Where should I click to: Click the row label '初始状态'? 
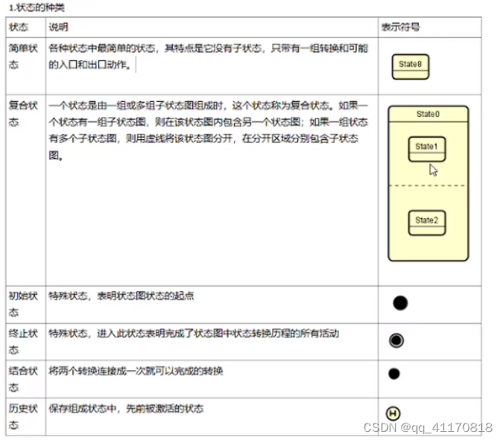click(23, 304)
